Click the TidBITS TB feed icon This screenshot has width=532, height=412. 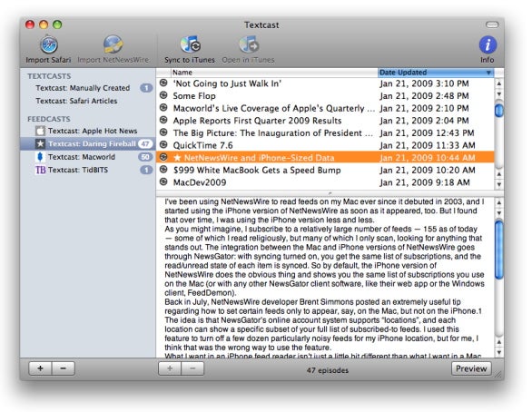40,170
